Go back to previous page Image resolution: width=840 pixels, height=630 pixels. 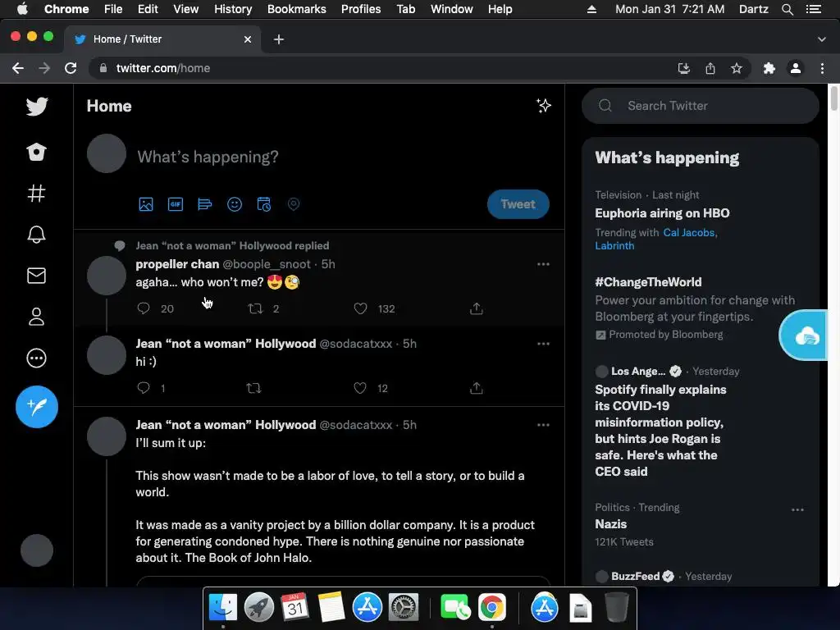pyautogui.click(x=18, y=68)
